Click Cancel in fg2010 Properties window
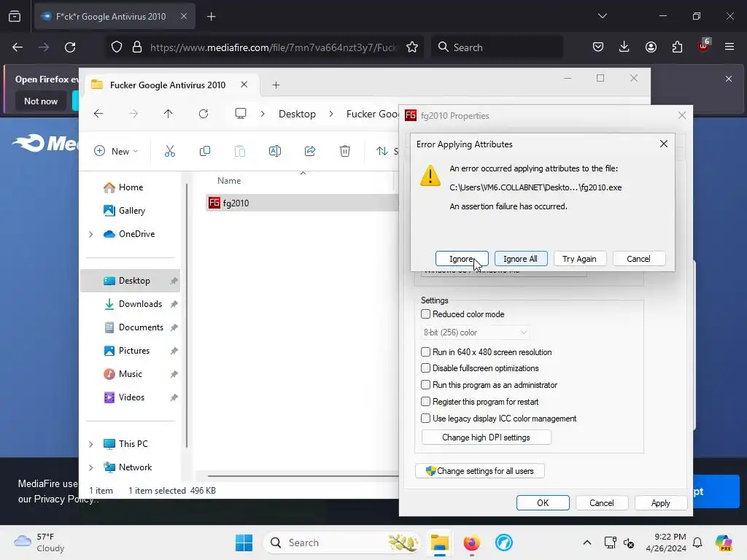 tap(602, 503)
